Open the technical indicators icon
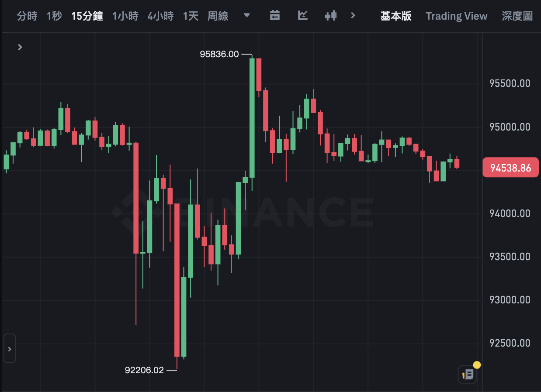The image size is (541, 392). tap(302, 16)
